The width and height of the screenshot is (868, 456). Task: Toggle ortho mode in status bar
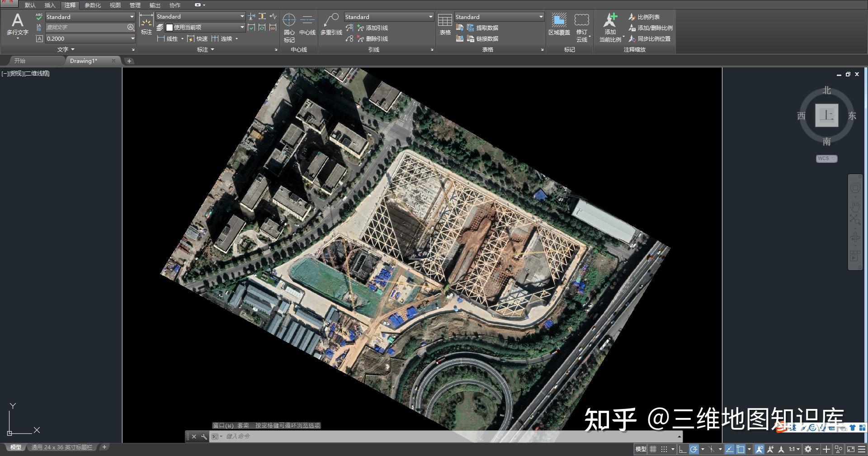[x=683, y=449]
